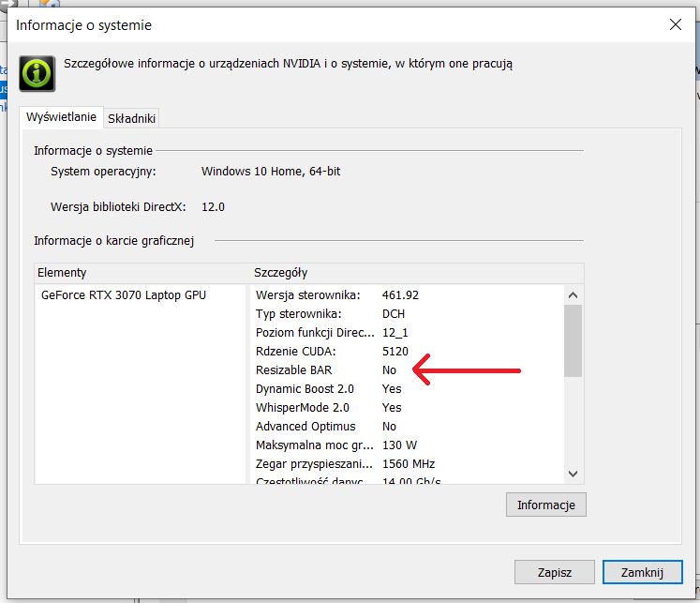
Task: Select the Rdzenie CUDA row
Action: click(407, 352)
